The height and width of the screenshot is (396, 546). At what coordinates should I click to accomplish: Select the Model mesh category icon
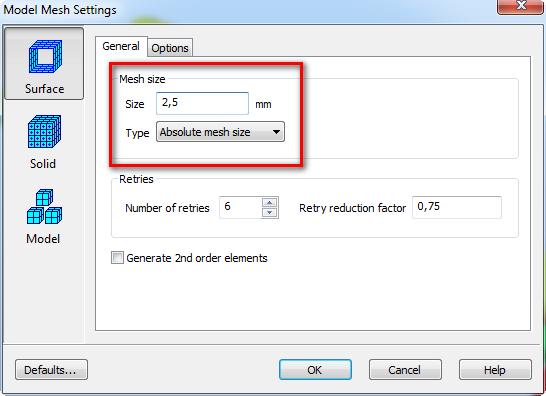(x=44, y=207)
